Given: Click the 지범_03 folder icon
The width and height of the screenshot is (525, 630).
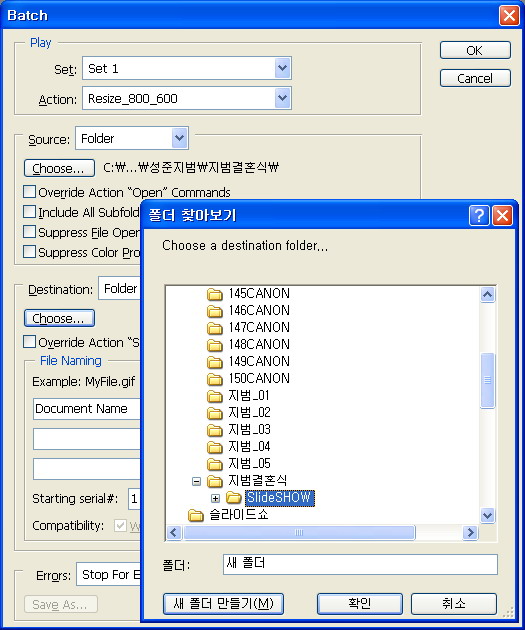Looking at the screenshot, I should 214,430.
